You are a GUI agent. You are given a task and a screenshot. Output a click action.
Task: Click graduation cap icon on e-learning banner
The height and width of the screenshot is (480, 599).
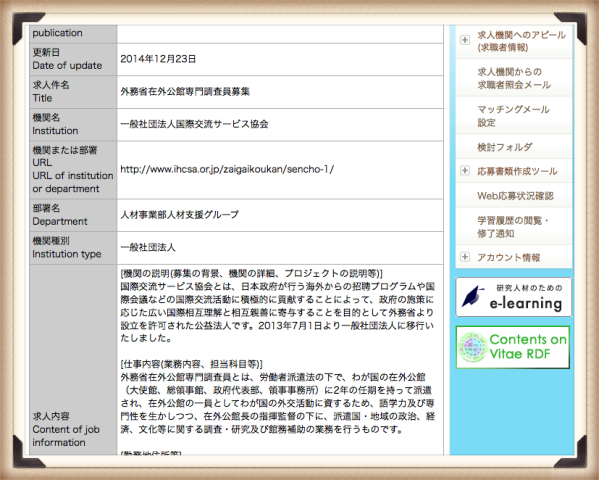pos(472,297)
